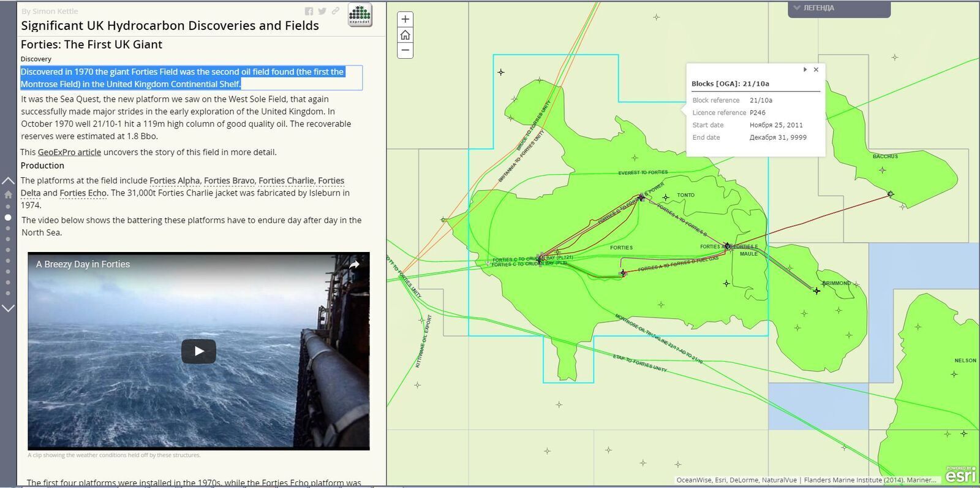The image size is (980, 488).
Task: Click the video share arrow icon
Action: (354, 265)
